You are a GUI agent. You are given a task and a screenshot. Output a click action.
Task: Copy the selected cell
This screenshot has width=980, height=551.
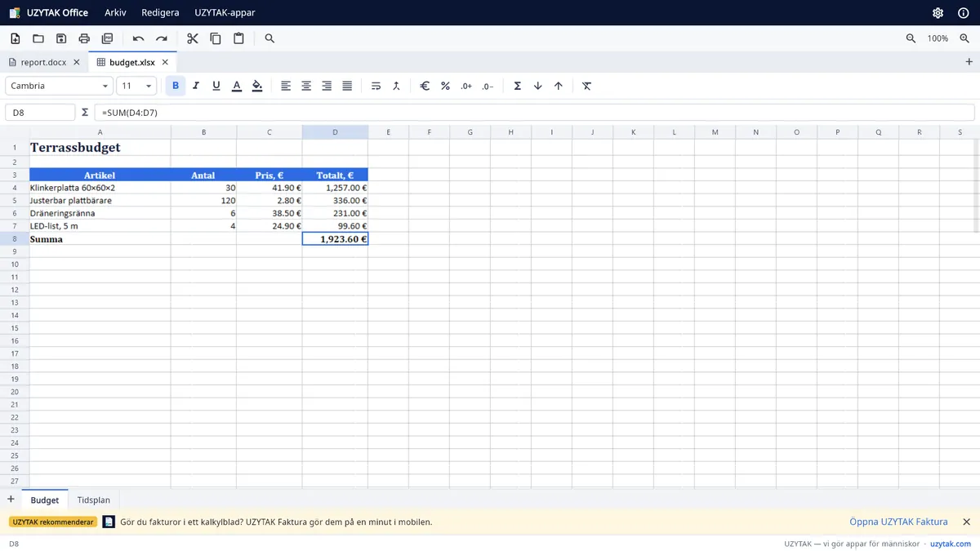tap(216, 38)
